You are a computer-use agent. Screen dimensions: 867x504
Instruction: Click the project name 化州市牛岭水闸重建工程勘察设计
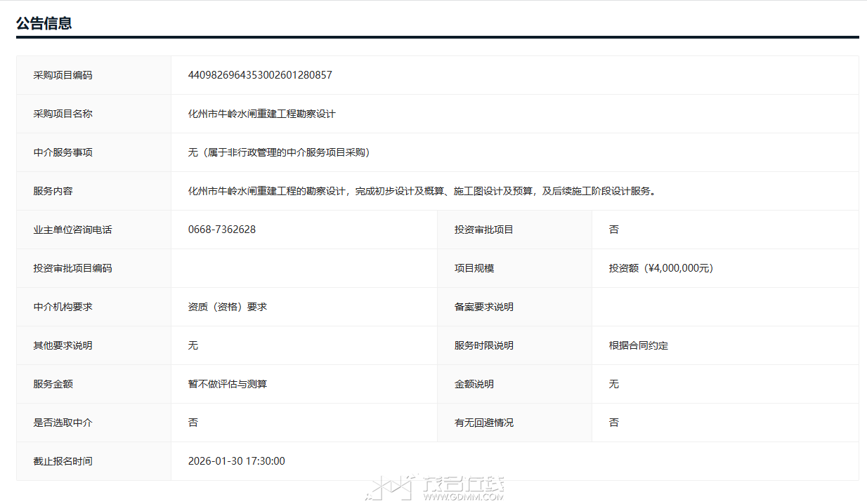[x=261, y=114]
